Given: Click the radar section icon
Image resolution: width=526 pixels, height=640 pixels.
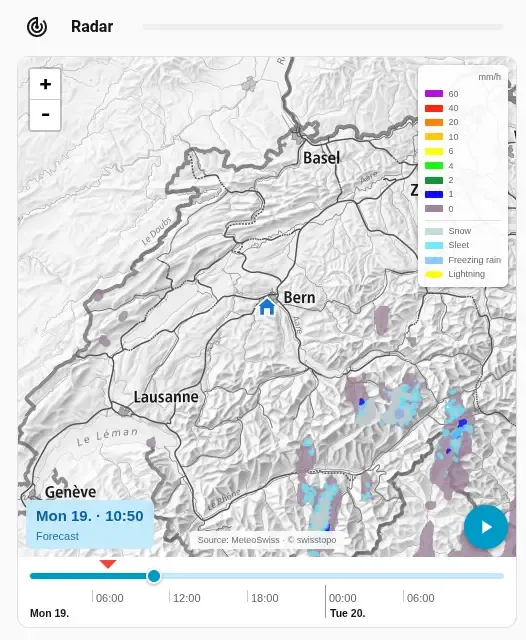Looking at the screenshot, I should tap(37, 27).
